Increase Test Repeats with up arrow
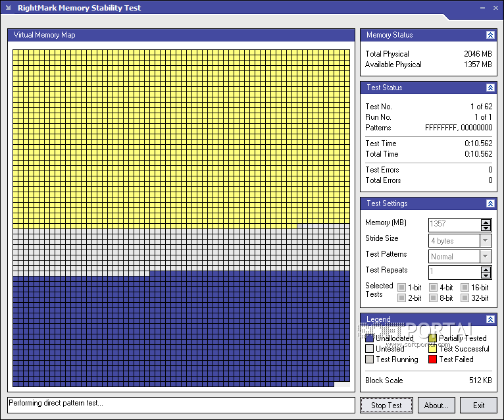Screen dimensions: 504x420 click(x=486, y=269)
